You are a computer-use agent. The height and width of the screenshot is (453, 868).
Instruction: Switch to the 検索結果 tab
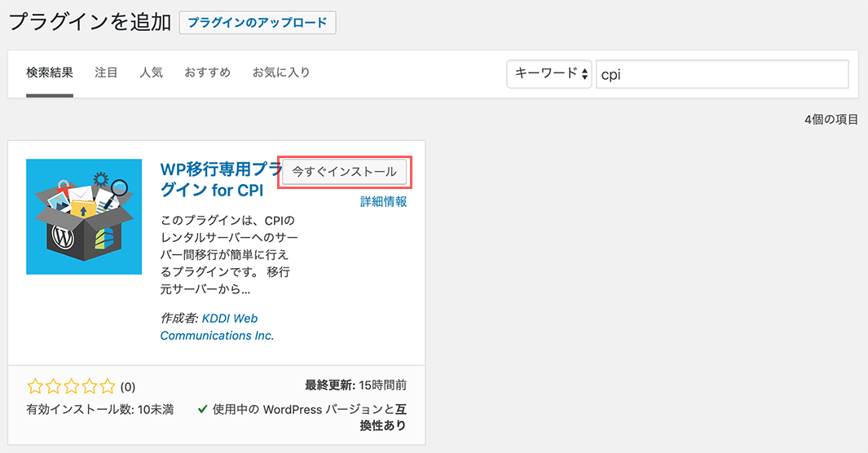coord(50,73)
